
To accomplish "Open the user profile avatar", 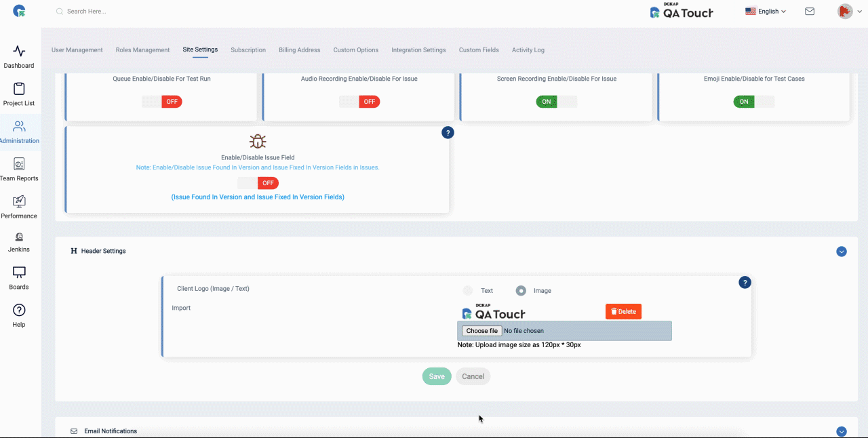I will pos(845,12).
